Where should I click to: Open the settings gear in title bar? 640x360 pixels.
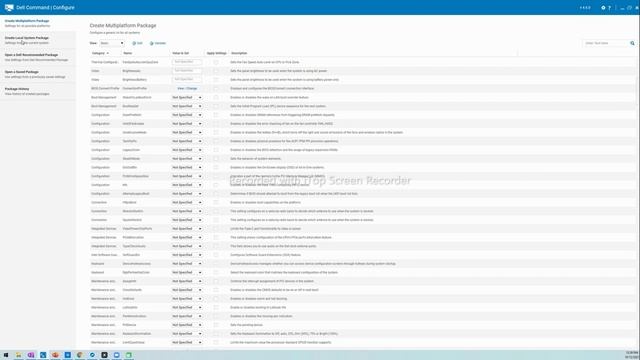603,8
